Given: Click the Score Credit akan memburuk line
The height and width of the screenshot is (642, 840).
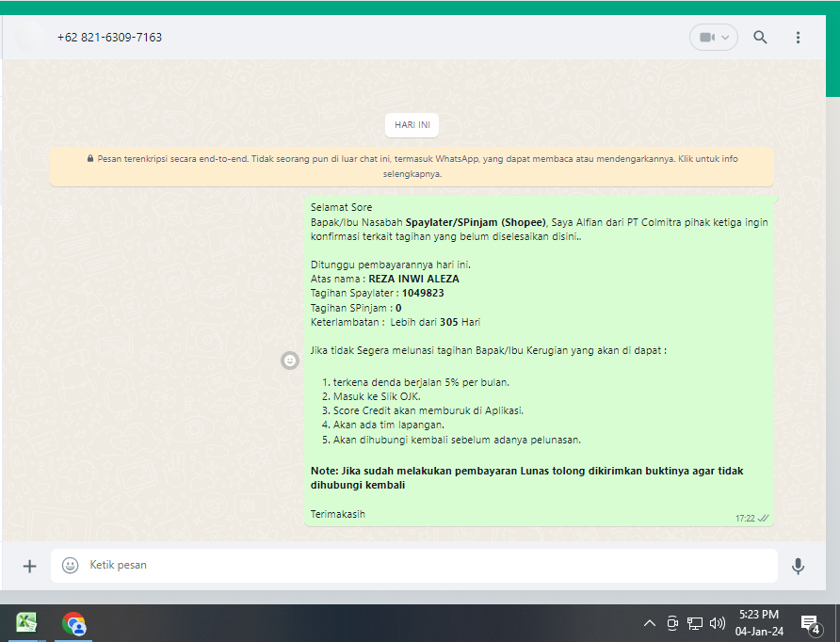Looking at the screenshot, I should click(423, 410).
